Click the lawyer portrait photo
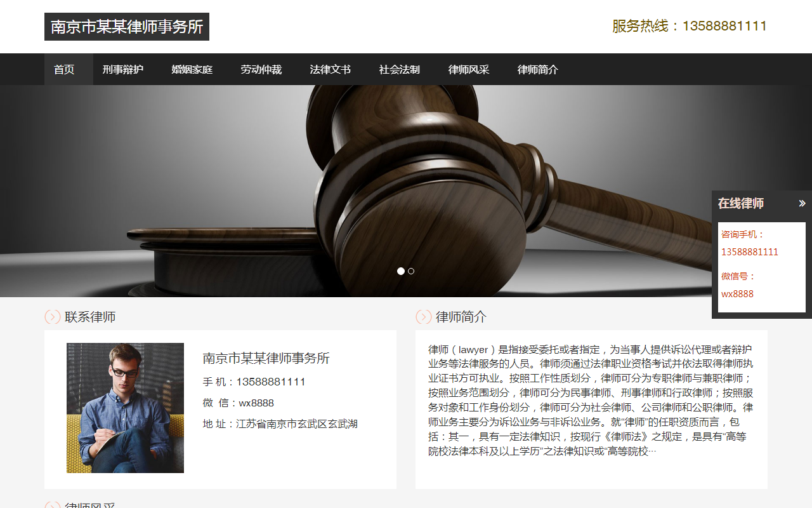Image resolution: width=812 pixels, height=508 pixels. tap(125, 408)
